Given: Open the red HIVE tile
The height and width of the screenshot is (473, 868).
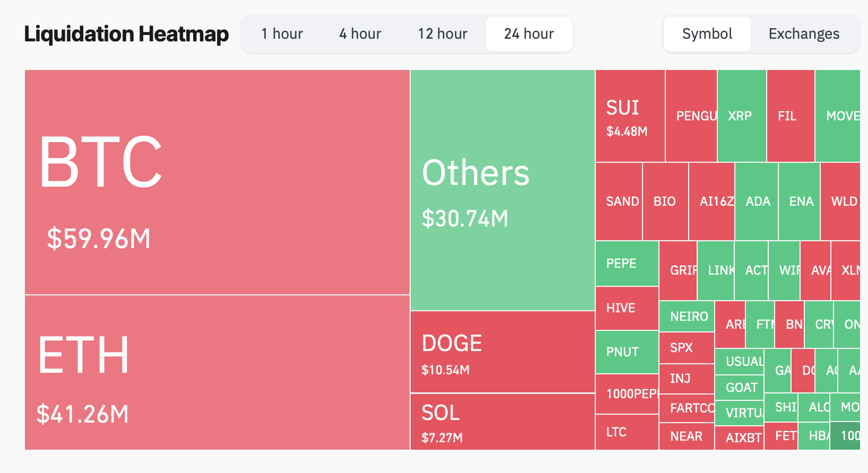Looking at the screenshot, I should click(x=627, y=308).
